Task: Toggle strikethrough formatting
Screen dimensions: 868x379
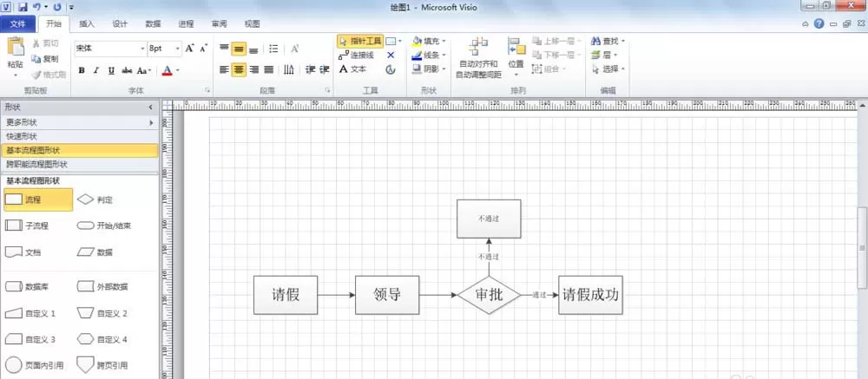Action: tap(127, 70)
